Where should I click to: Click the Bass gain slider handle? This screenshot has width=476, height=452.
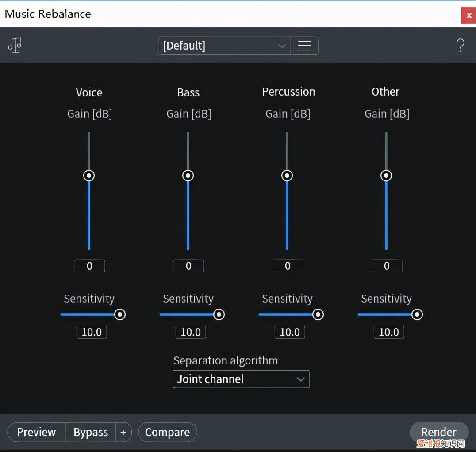(188, 176)
